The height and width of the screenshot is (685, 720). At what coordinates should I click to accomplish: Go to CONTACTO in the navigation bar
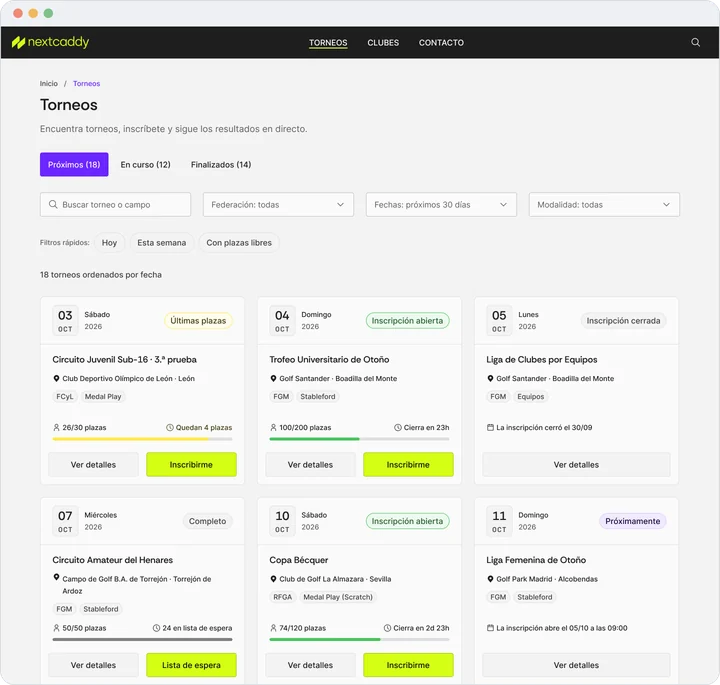click(x=441, y=43)
